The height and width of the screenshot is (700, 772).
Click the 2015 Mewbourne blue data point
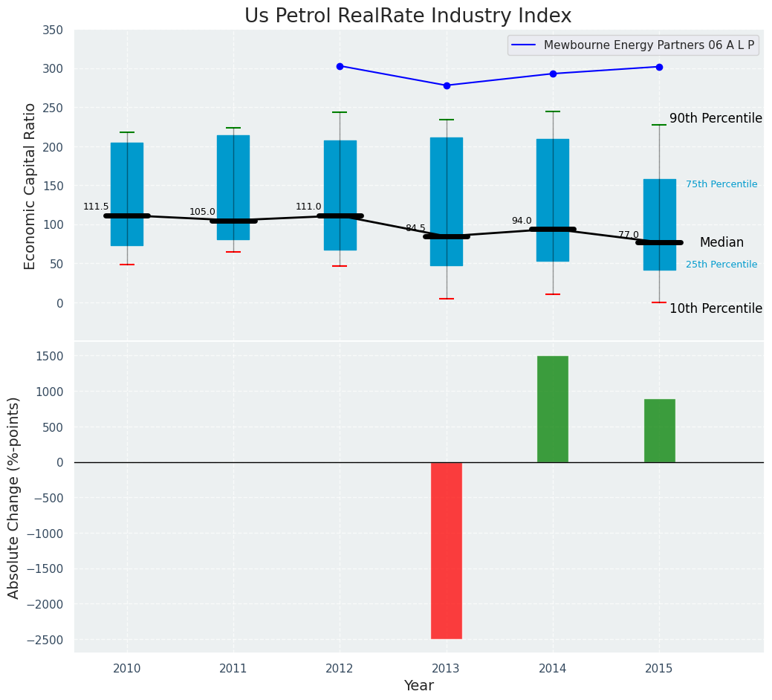[659, 67]
